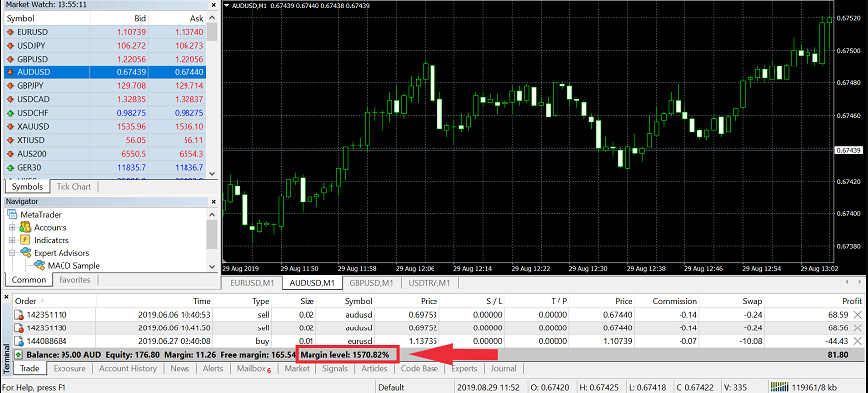Viewport: 868px width, 393px height.
Task: Close the Navigator panel
Action: pyautogui.click(x=213, y=202)
